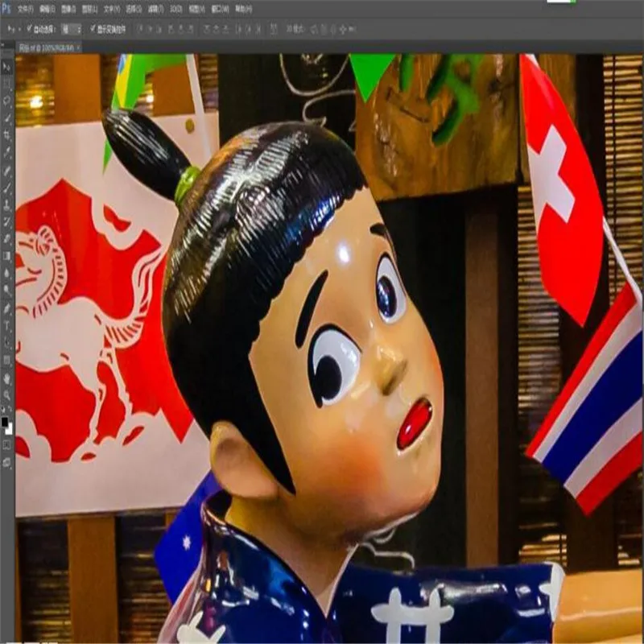Select the Zoom tool

pos(7,395)
